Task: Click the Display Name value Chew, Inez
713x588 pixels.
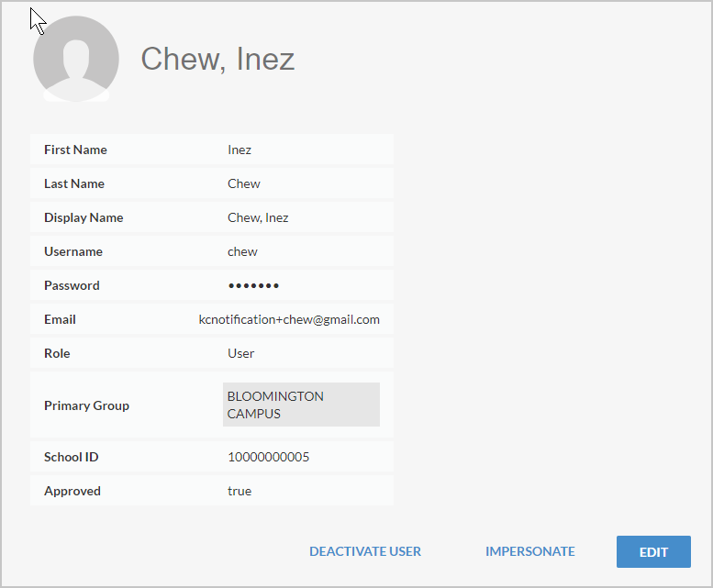Action: (x=258, y=217)
